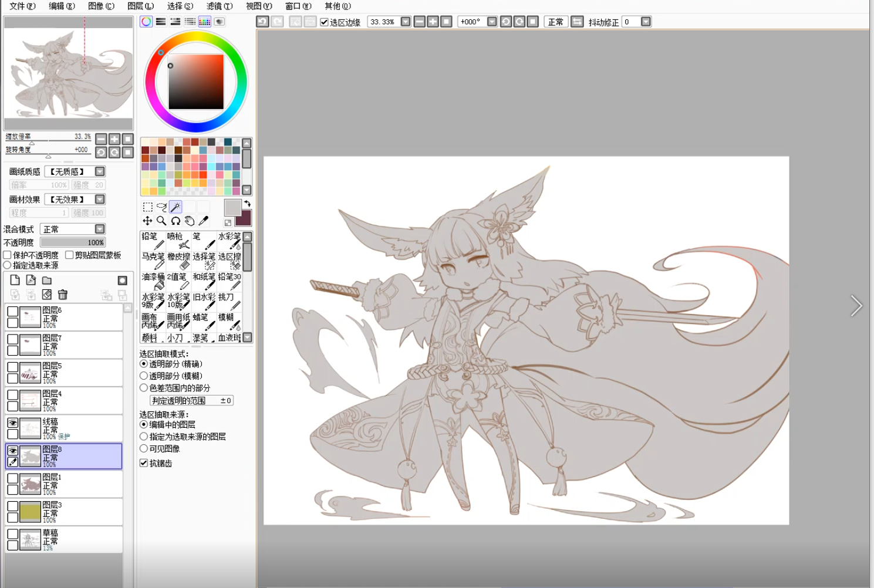
Task: Select 指定为选取来源的图层 radio option
Action: [x=144, y=437]
